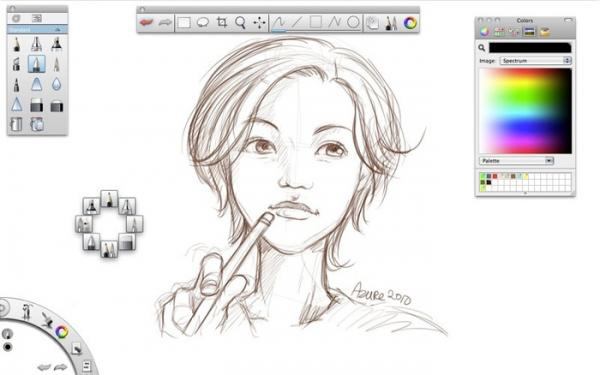The height and width of the screenshot is (375, 600).
Task: Activate the Freehand stroke draw style
Action: tap(279, 23)
